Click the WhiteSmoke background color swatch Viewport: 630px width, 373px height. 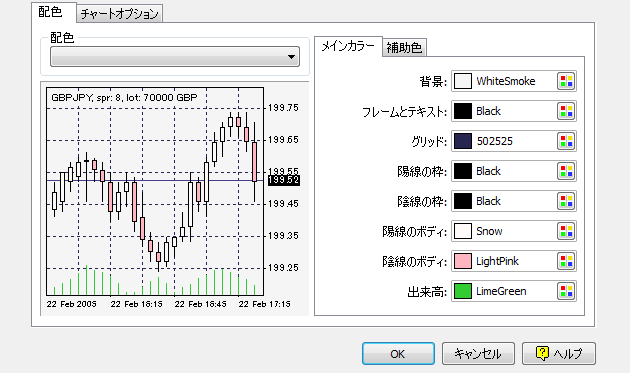462,81
